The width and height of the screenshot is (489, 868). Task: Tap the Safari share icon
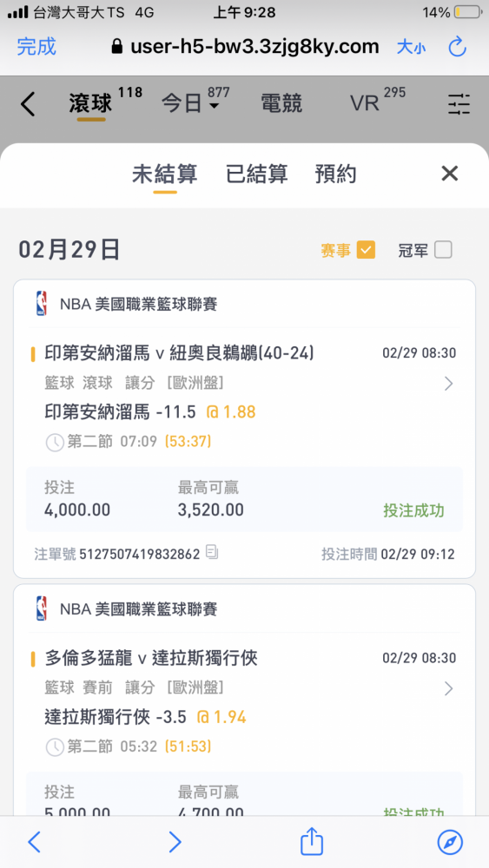pos(312,841)
